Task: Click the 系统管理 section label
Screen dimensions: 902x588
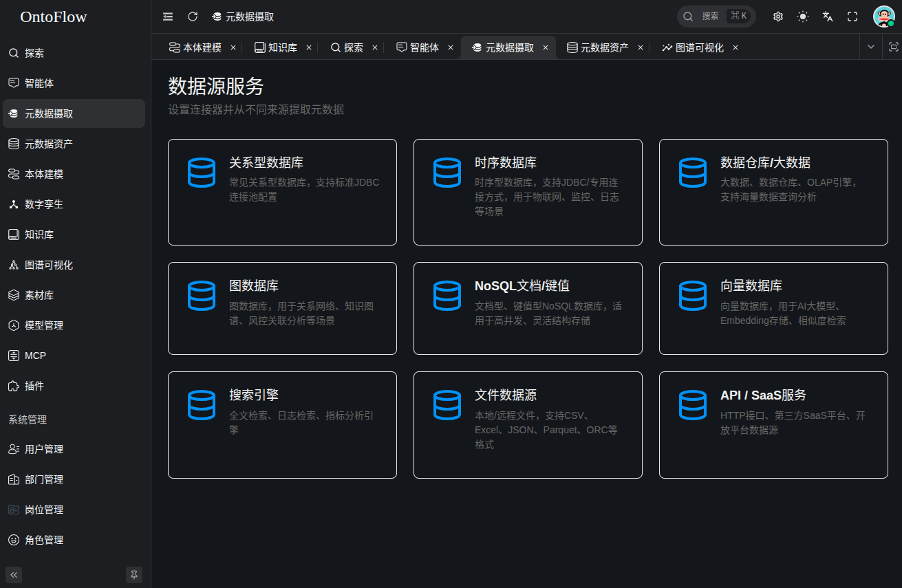Action: [x=28, y=420]
